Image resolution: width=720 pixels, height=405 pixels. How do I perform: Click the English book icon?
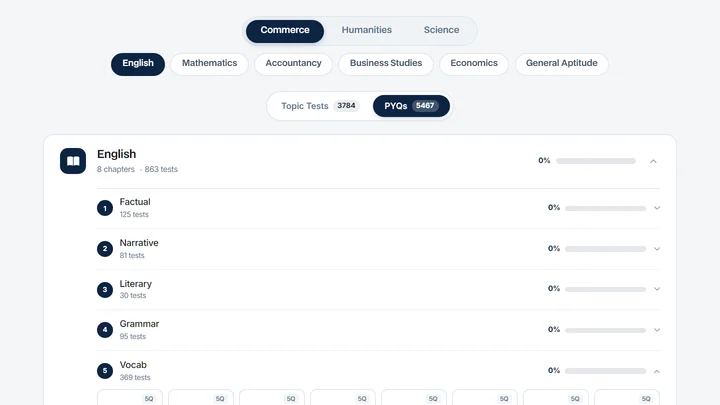click(x=73, y=161)
